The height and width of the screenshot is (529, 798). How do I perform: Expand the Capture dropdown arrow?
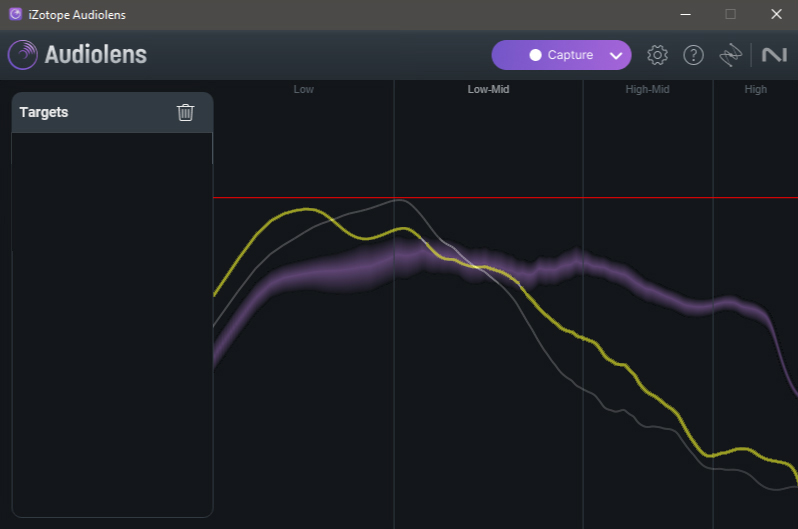[x=616, y=55]
